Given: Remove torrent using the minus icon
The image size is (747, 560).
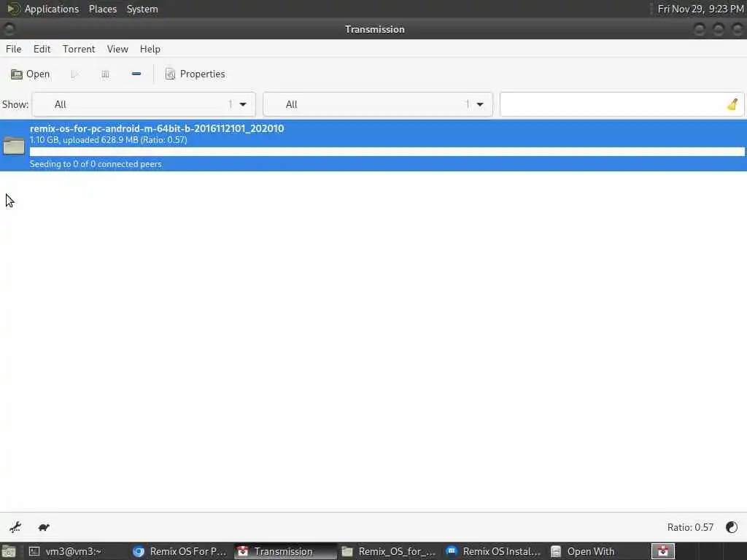Looking at the screenshot, I should pos(136,74).
